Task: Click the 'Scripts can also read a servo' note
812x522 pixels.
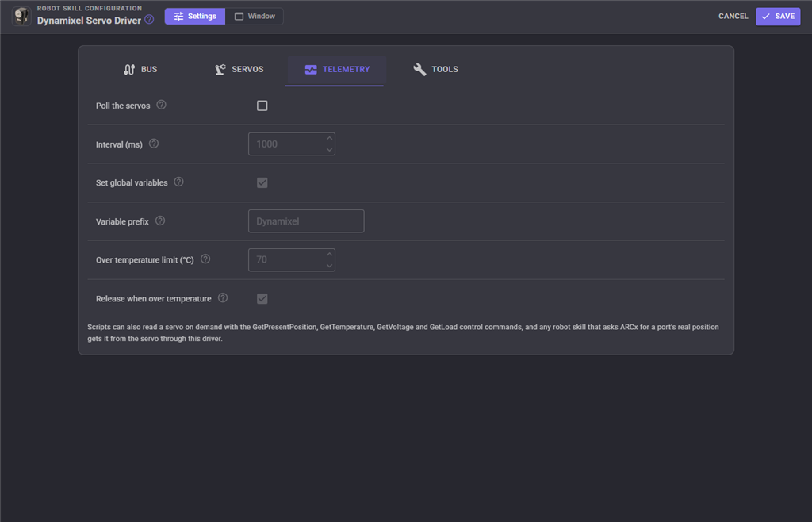Action: coord(403,333)
